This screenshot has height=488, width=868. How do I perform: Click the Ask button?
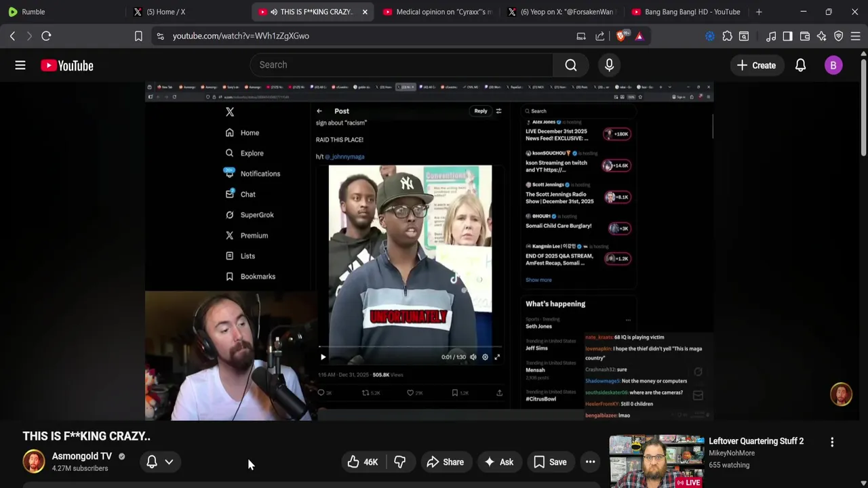tap(498, 462)
